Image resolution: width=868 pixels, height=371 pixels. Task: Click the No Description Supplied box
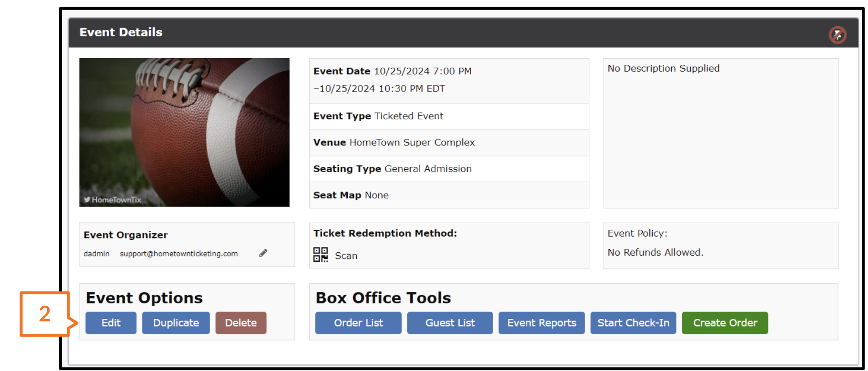[x=720, y=133]
